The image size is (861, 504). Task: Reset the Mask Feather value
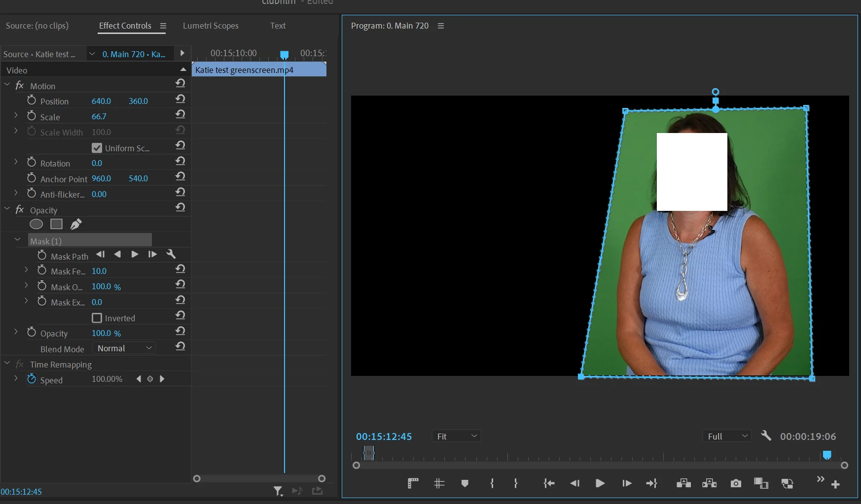pos(180,269)
